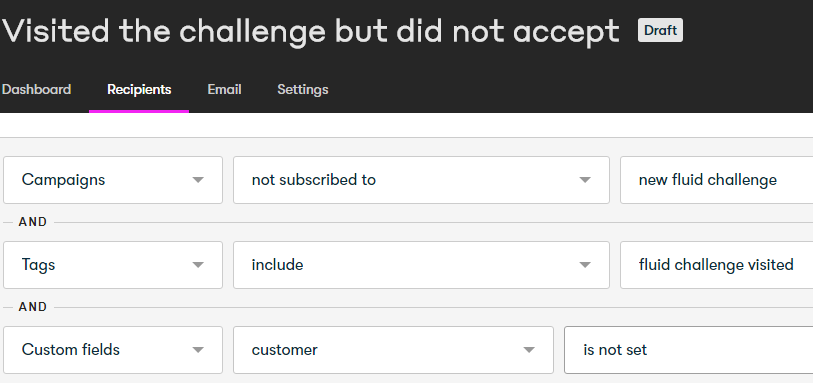Switch to the Email tab
This screenshot has height=383, width=813.
[225, 90]
